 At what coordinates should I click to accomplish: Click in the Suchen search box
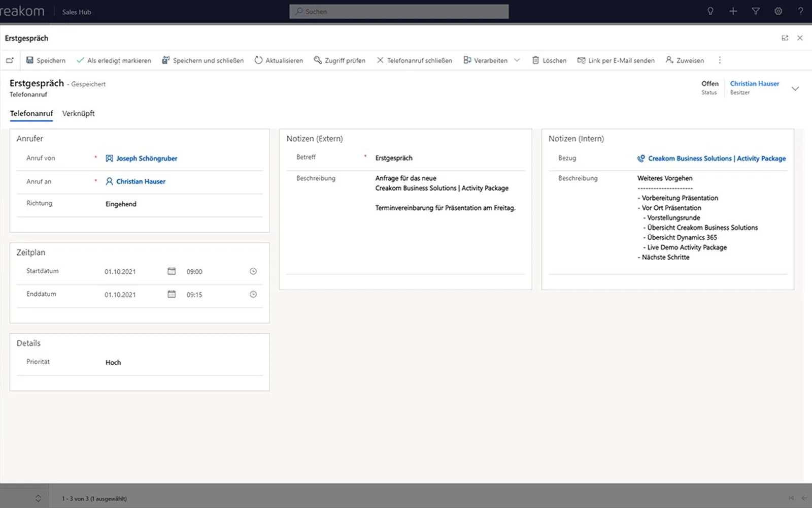coord(399,11)
